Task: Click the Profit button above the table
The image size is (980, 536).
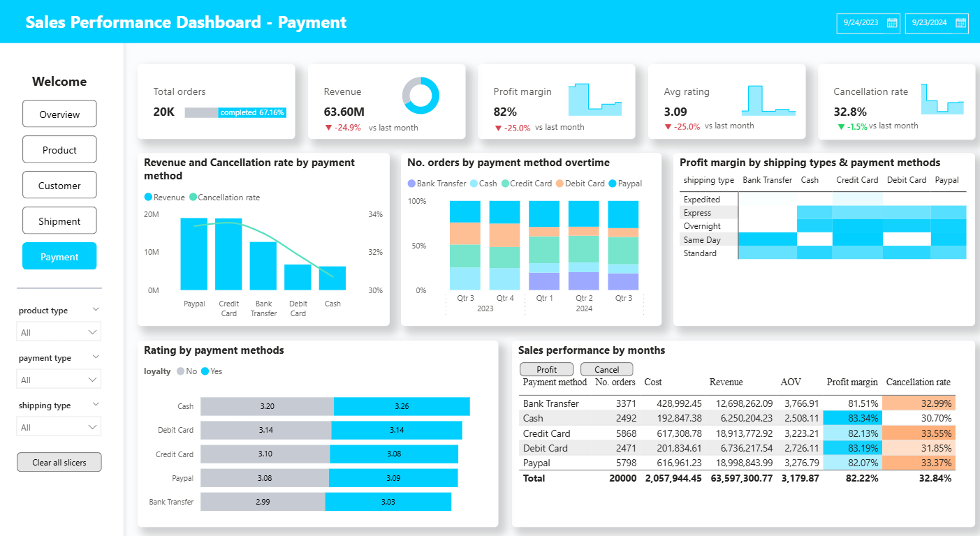Action: click(546, 369)
